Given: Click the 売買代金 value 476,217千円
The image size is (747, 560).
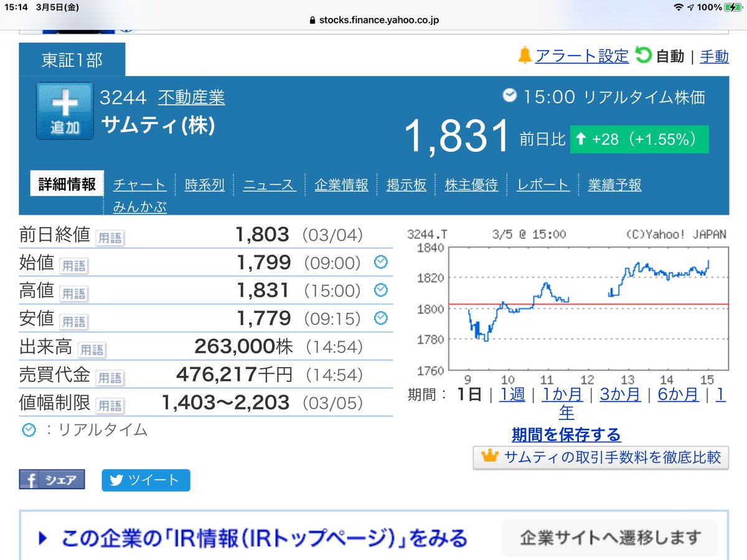Looking at the screenshot, I should click(x=234, y=375).
